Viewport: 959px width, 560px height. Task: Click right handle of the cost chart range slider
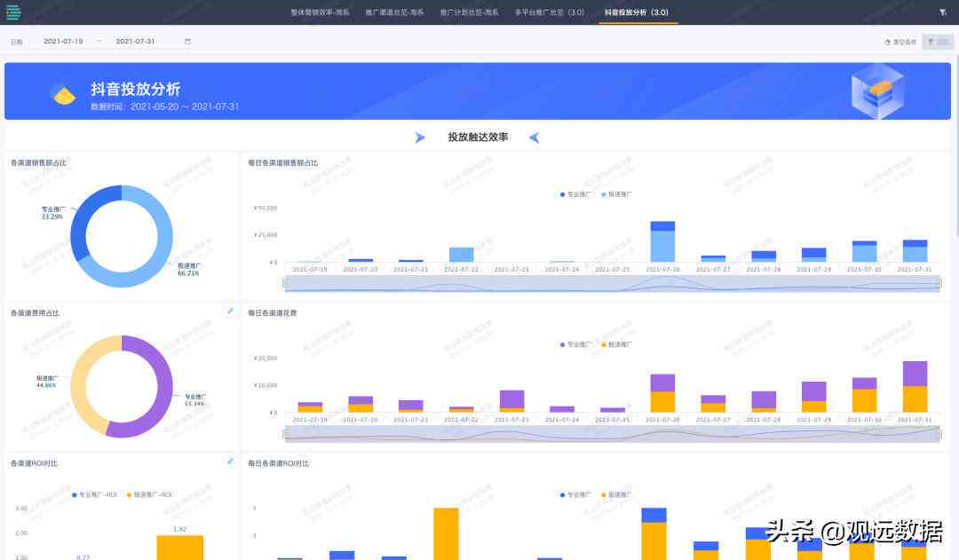pyautogui.click(x=940, y=434)
